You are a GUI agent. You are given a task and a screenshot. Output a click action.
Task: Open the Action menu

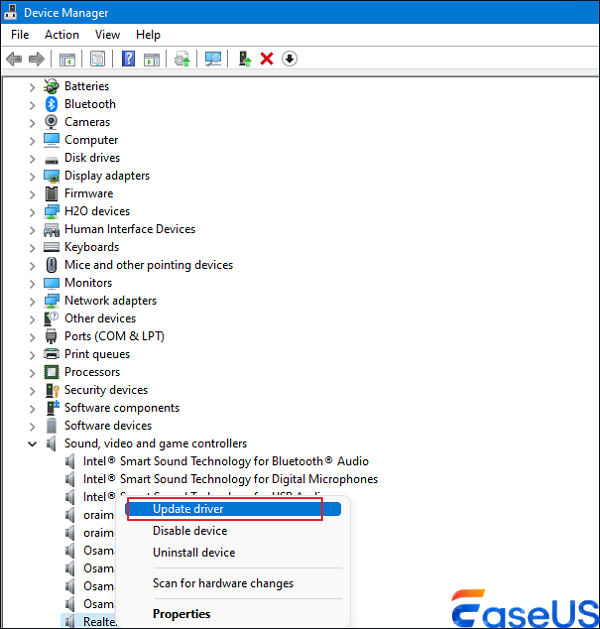[x=62, y=35]
